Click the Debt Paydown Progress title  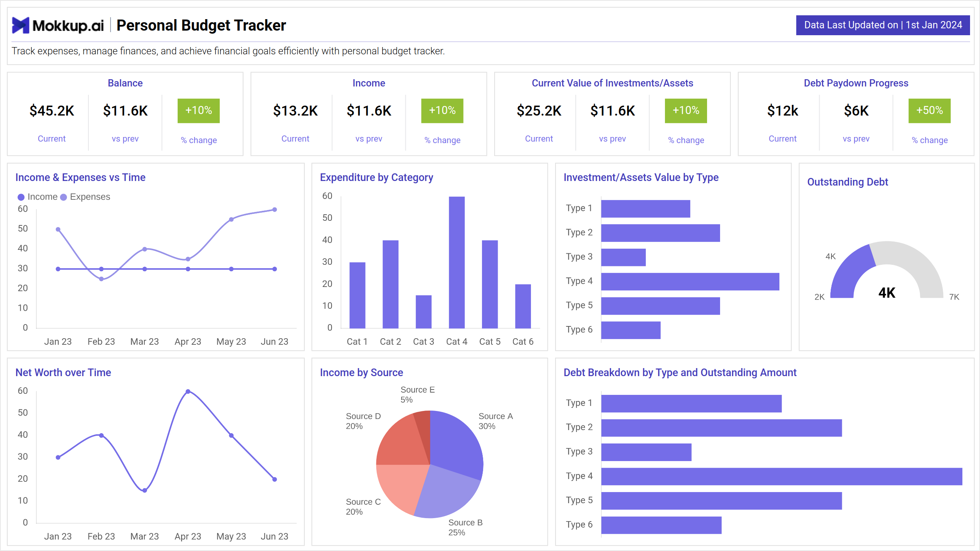tap(856, 83)
